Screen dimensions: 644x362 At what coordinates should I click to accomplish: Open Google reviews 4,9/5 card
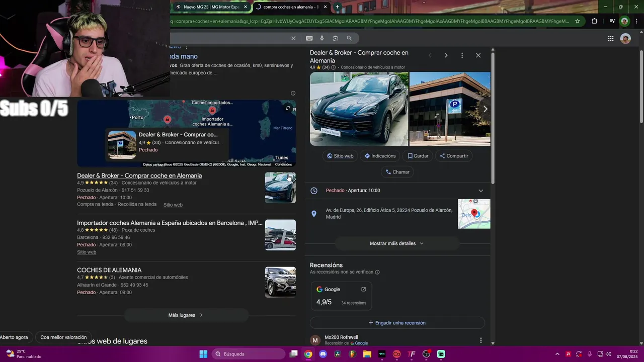[341, 296]
